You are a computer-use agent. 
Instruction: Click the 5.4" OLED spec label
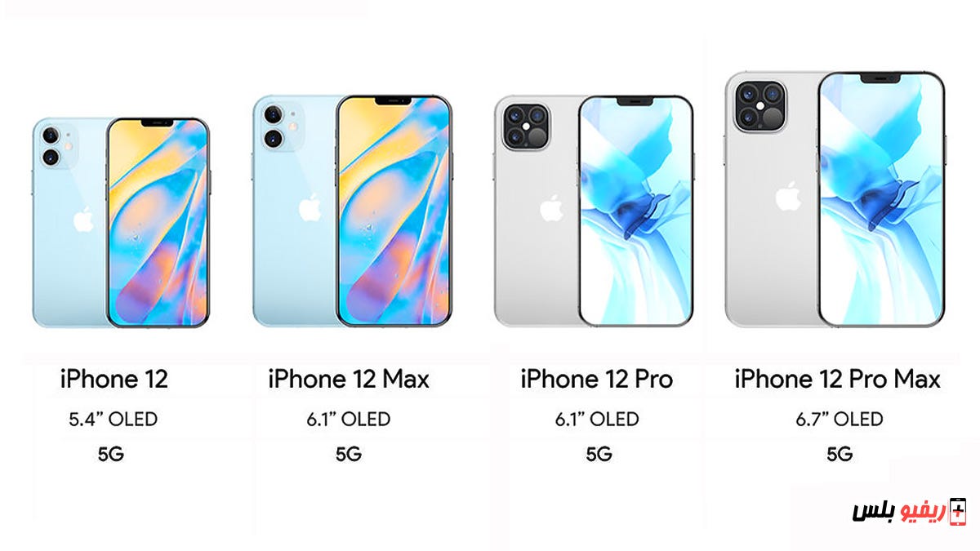click(113, 420)
